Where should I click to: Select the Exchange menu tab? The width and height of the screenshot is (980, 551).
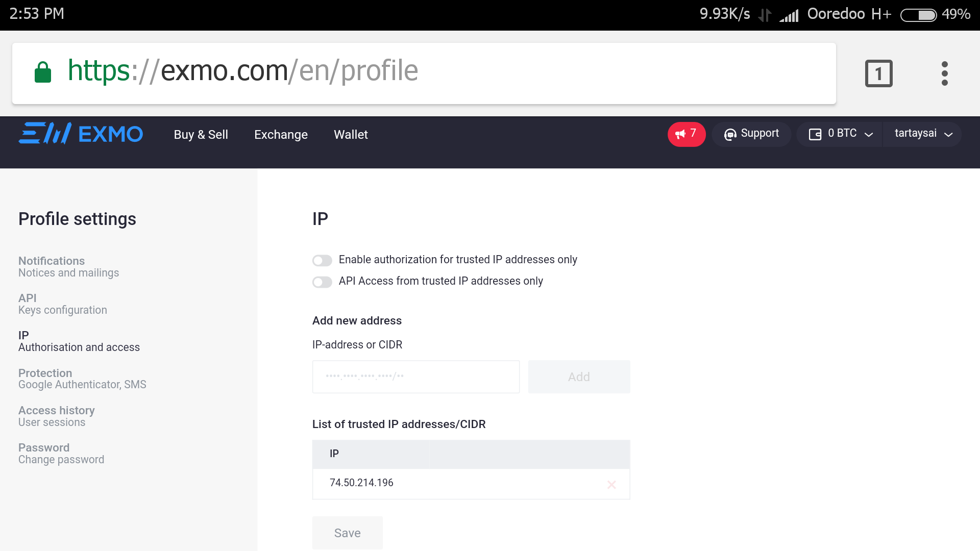(x=281, y=134)
